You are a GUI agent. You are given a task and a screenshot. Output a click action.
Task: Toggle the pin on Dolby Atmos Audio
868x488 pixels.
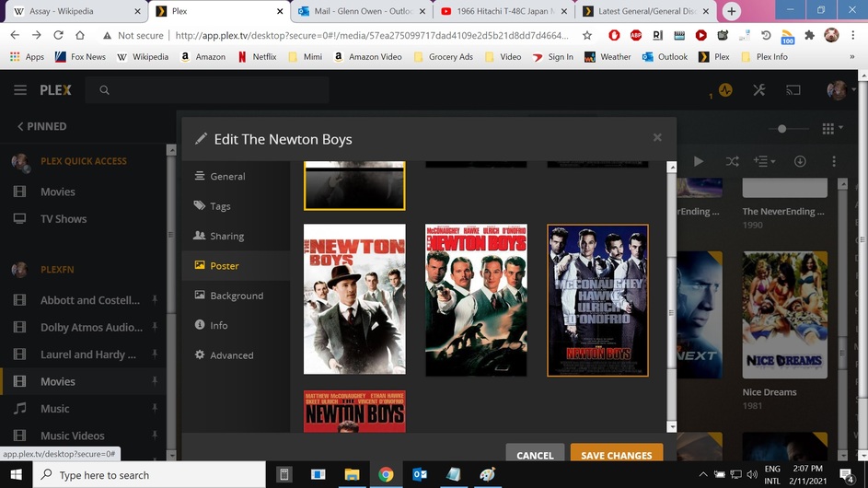click(155, 327)
